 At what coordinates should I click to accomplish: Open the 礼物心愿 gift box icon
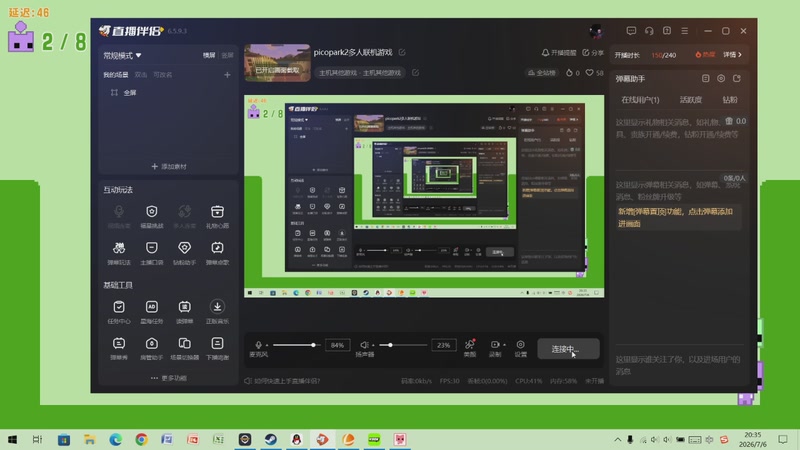click(217, 212)
